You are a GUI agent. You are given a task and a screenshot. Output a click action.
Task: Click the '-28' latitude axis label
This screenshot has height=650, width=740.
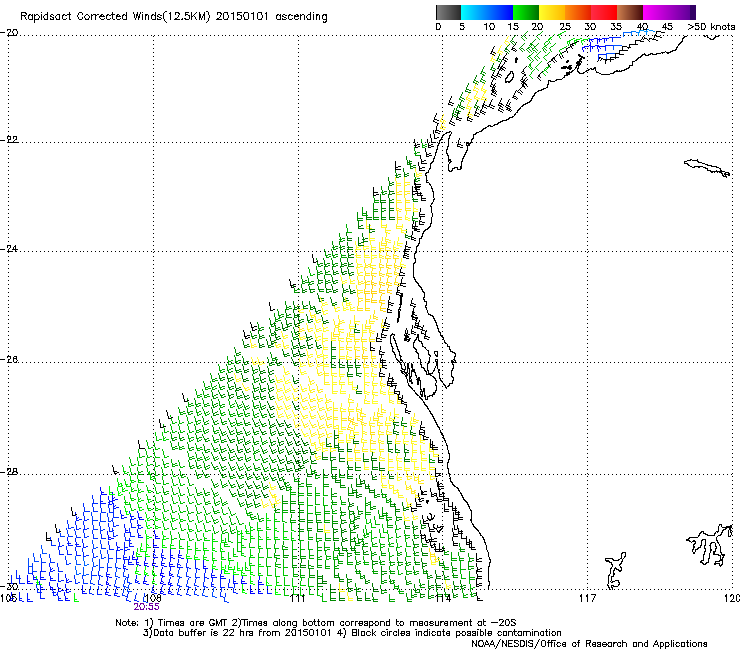[9, 472]
